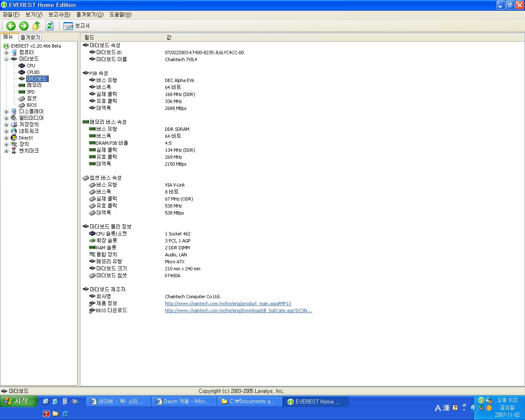Switch to the 네이버 browser taskbar button
This screenshot has width=525, height=420.
tap(119, 402)
